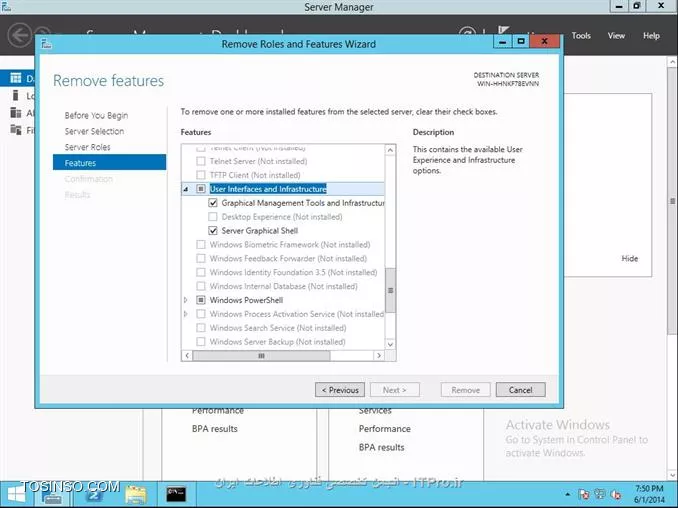Viewport: 678px width, 508px height.
Task: Launch PowerShell from the taskbar
Action: coord(94,494)
